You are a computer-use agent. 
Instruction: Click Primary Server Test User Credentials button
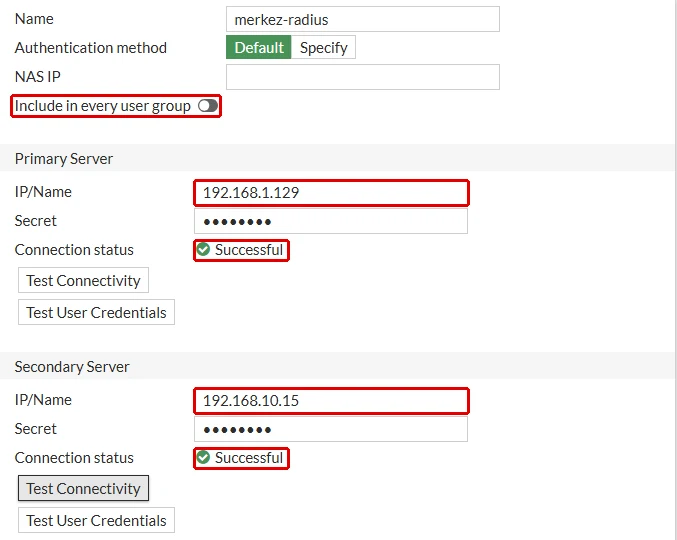pyautogui.click(x=96, y=312)
